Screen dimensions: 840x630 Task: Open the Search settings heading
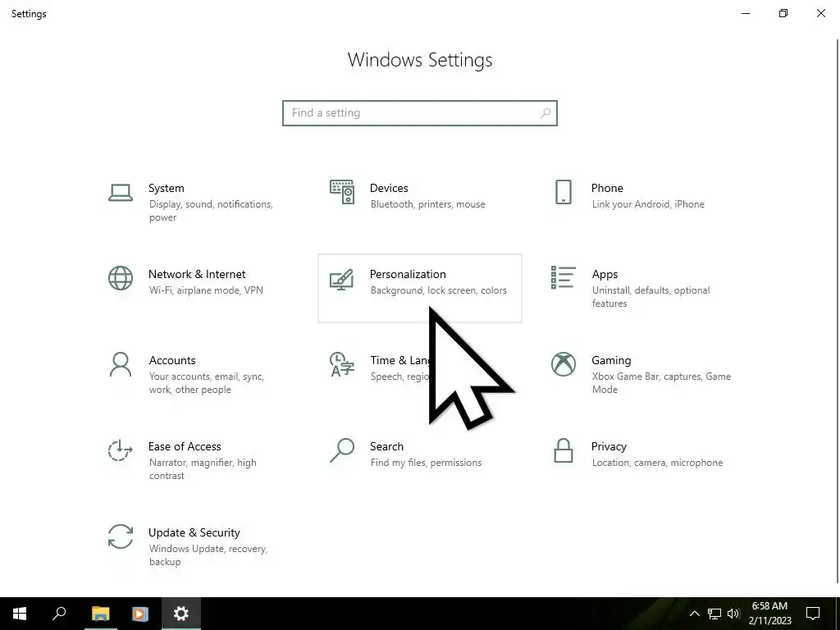(387, 447)
